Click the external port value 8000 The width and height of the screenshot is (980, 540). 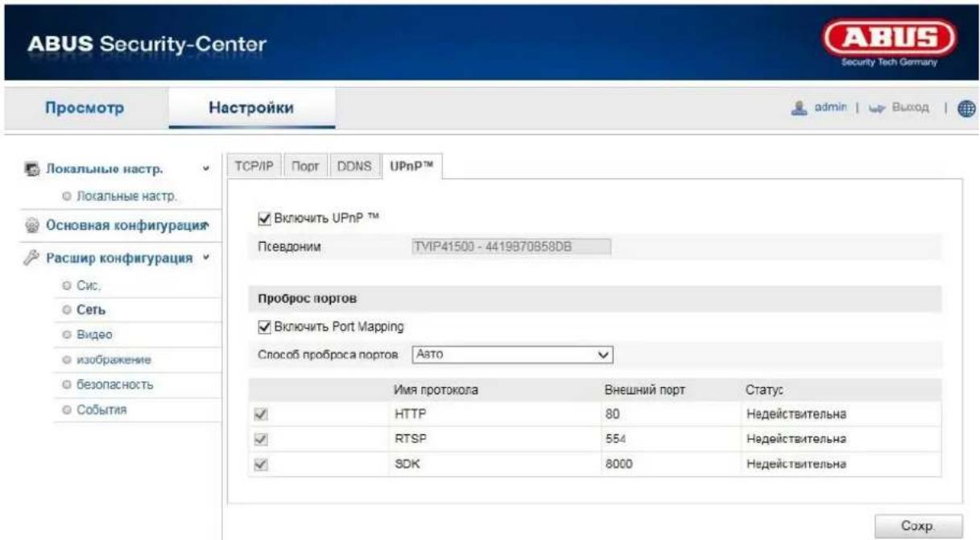(618, 465)
